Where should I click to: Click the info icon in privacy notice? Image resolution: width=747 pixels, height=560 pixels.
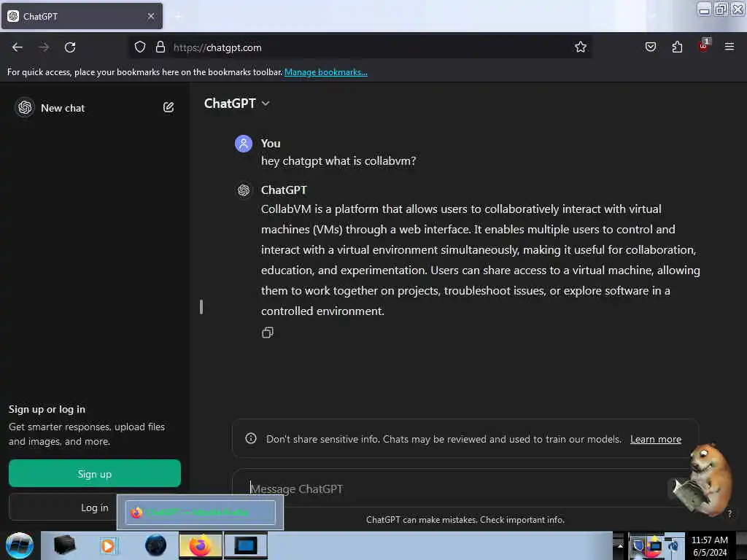point(251,438)
